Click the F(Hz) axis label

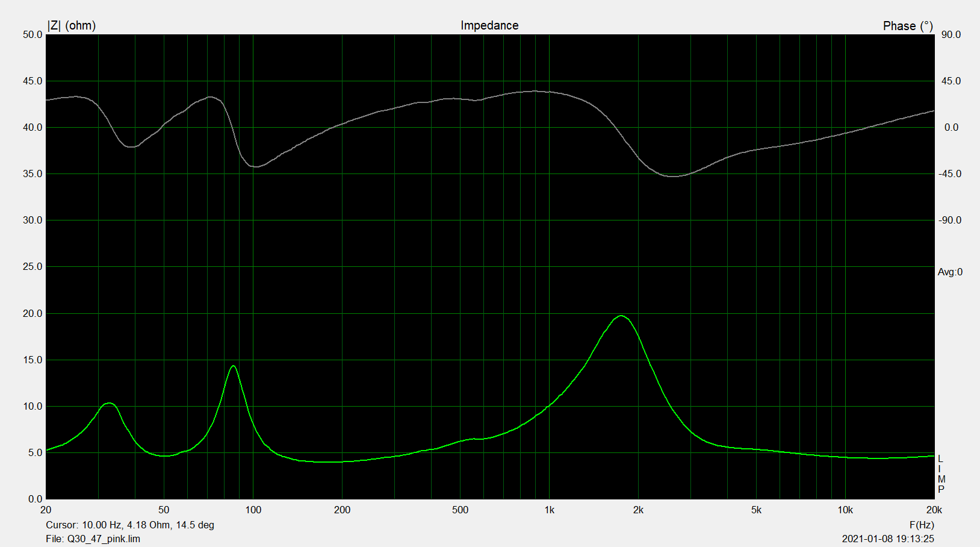point(922,525)
